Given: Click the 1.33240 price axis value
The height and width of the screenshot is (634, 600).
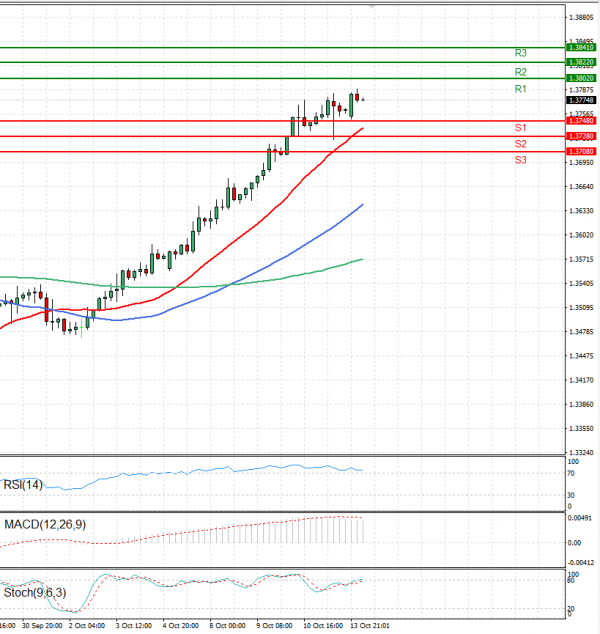Looking at the screenshot, I should (x=581, y=453).
